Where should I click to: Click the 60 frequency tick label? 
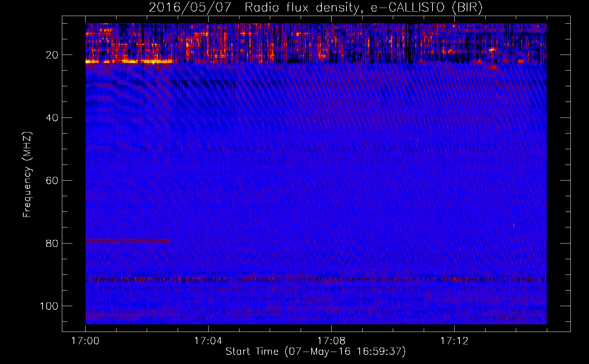(x=52, y=181)
